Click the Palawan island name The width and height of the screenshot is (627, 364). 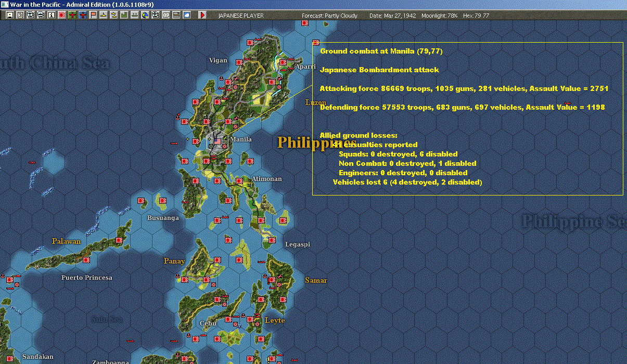[x=67, y=241]
